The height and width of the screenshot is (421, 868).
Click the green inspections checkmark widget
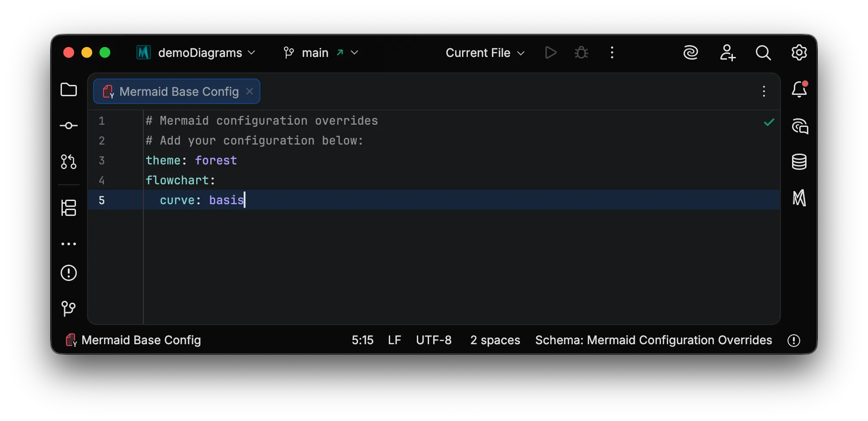[x=769, y=122]
